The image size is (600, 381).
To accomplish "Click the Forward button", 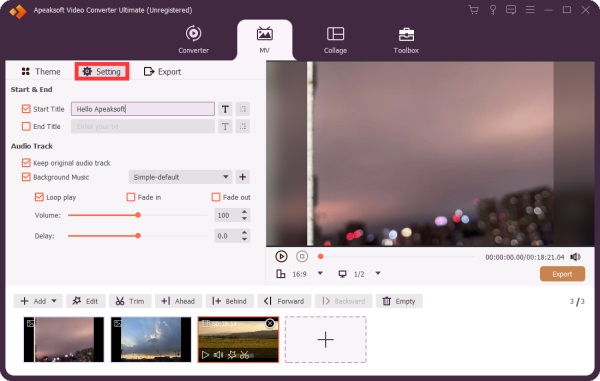I will click(x=284, y=301).
